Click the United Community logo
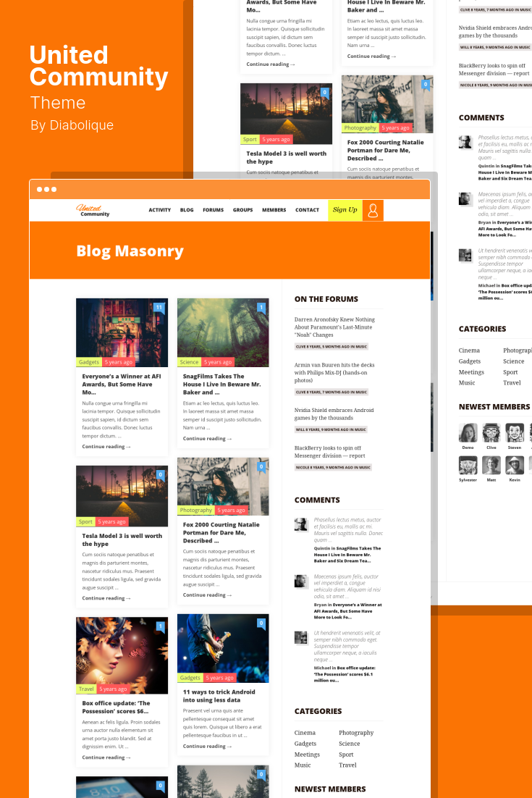The width and height of the screenshot is (532, 798). pos(93,210)
